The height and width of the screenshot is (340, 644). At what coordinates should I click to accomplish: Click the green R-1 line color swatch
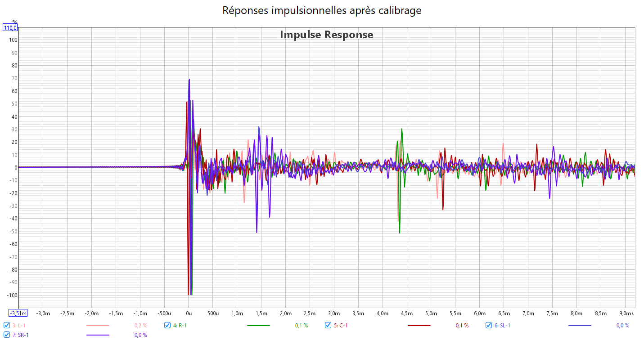(x=258, y=325)
